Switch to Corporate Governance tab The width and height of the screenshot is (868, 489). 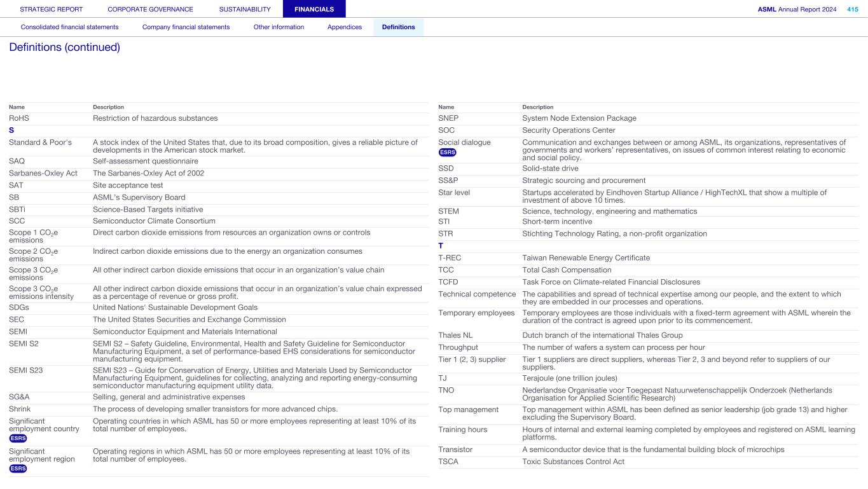pyautogui.click(x=150, y=10)
